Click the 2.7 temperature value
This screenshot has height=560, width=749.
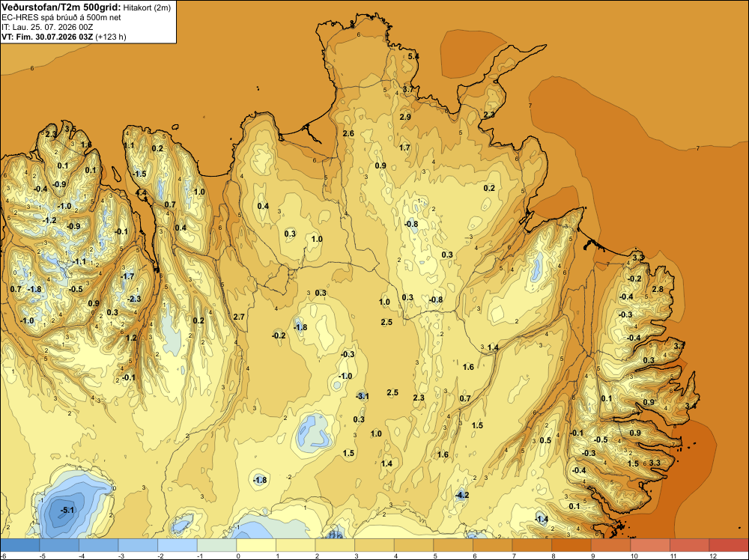pos(239,317)
